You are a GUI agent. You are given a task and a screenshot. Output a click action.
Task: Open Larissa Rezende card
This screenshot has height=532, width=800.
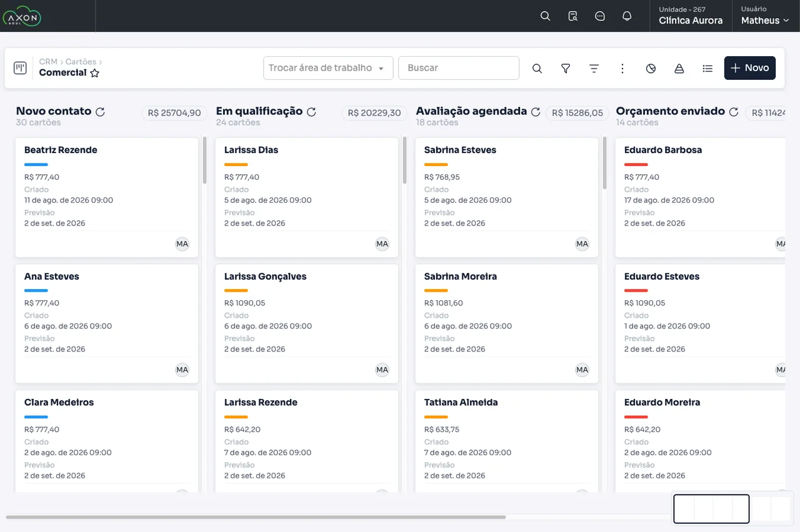[x=306, y=441]
